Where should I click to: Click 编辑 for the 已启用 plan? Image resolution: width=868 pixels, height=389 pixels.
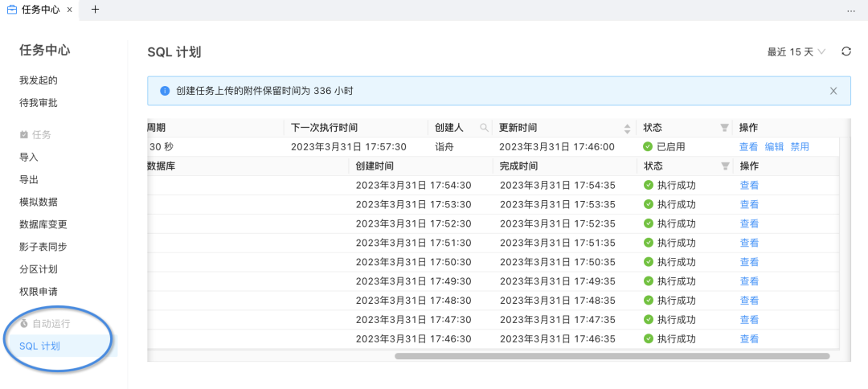774,146
